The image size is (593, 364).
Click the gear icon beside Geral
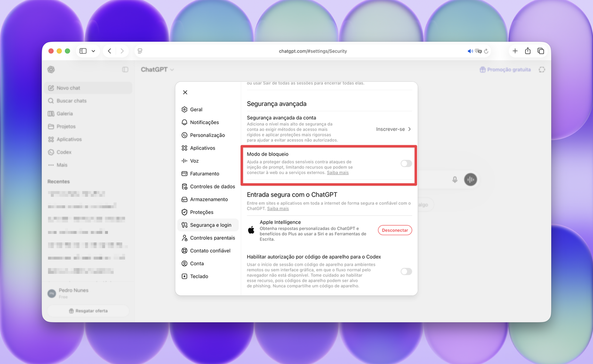(184, 110)
